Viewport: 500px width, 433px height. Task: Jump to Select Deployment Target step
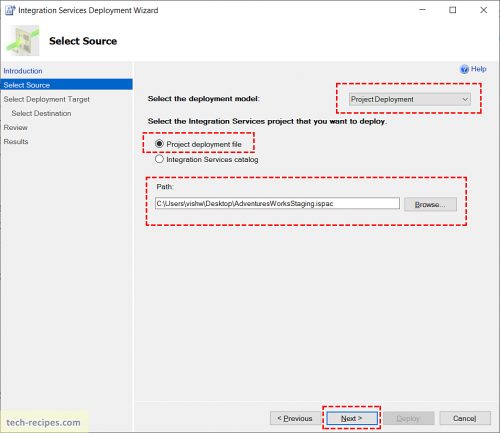47,99
